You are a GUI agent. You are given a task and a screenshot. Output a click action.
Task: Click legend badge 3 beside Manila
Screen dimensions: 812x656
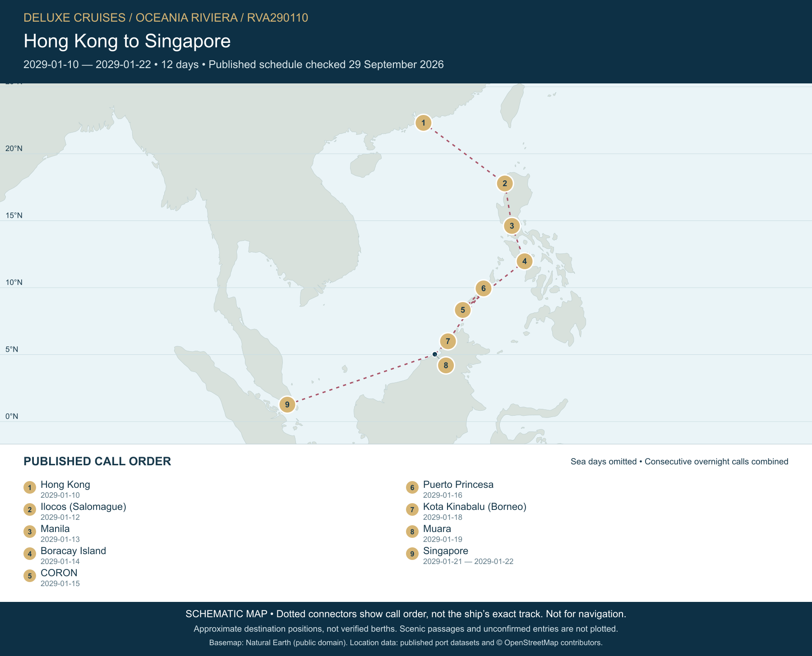click(30, 532)
